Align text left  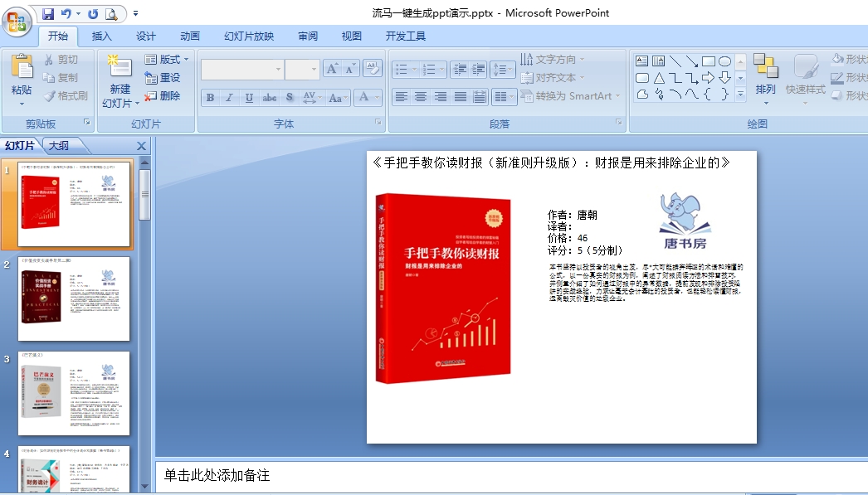[x=401, y=97]
